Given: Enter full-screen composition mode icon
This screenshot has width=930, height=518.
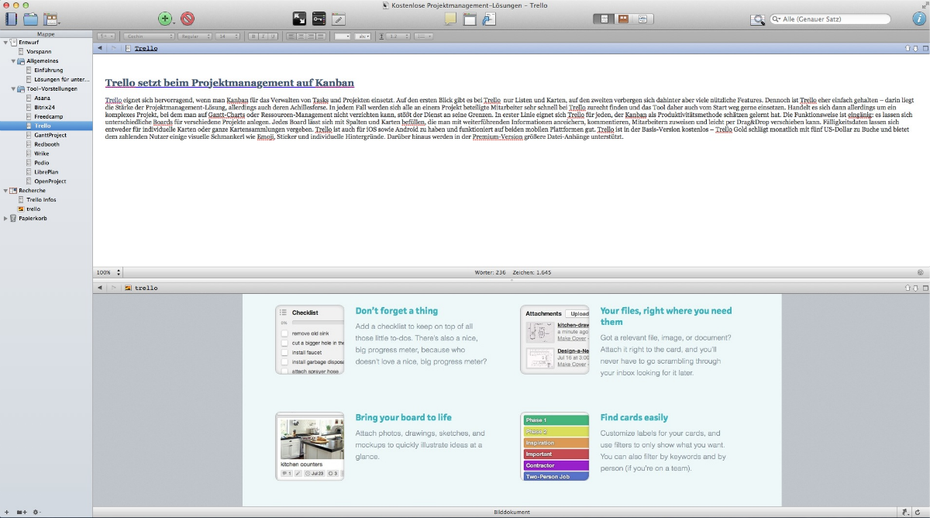Looking at the screenshot, I should (300, 19).
